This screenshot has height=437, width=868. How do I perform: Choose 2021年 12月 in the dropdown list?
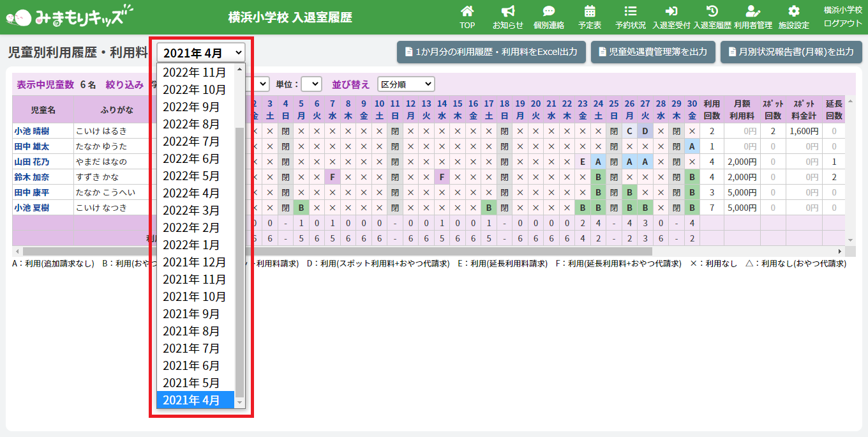tap(195, 262)
